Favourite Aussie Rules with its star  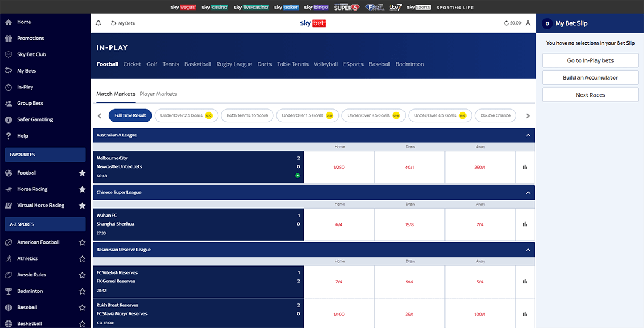click(82, 275)
